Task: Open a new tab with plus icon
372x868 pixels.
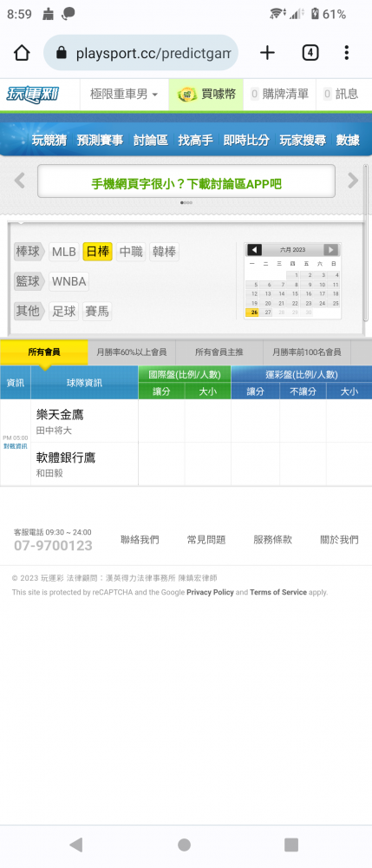Action: coord(267,53)
